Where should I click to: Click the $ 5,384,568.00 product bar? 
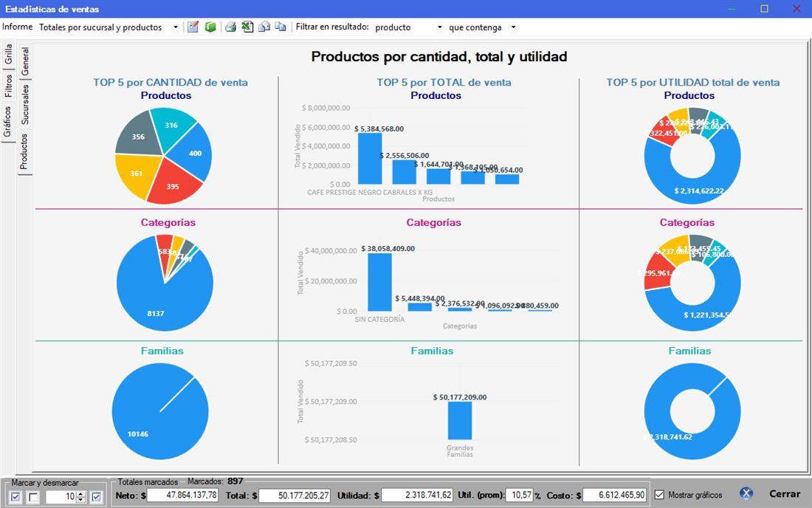(370, 159)
